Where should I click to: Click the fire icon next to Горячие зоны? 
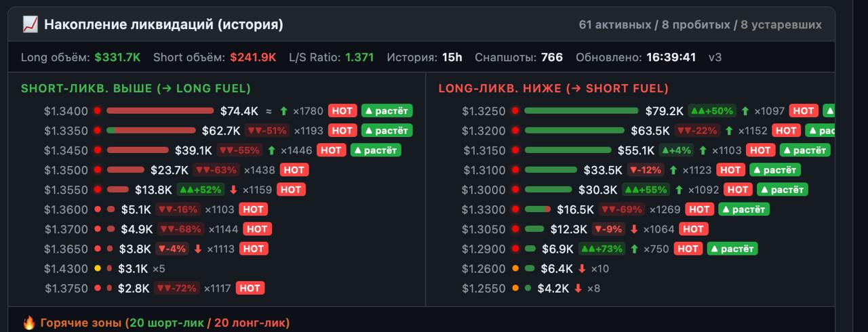pos(29,323)
